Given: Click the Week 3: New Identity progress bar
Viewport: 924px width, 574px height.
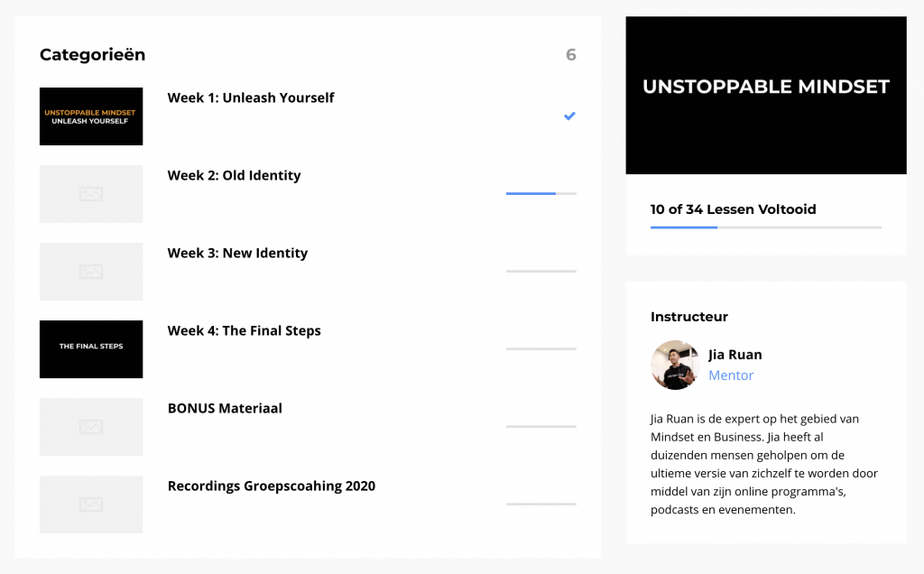Looking at the screenshot, I should (541, 271).
